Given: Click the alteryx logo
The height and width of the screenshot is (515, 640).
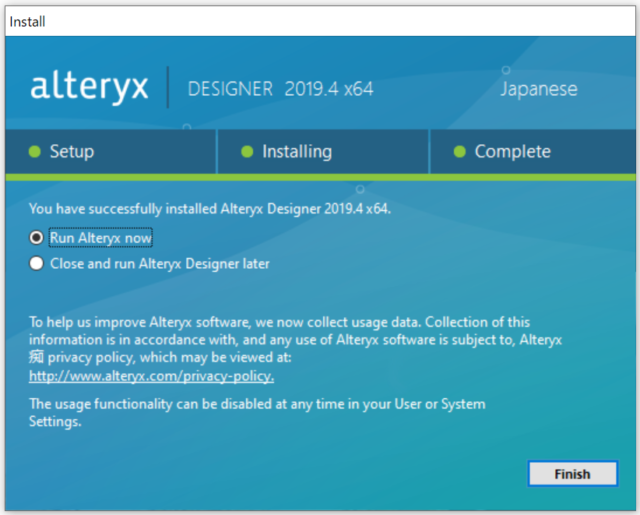Looking at the screenshot, I should tap(89, 87).
